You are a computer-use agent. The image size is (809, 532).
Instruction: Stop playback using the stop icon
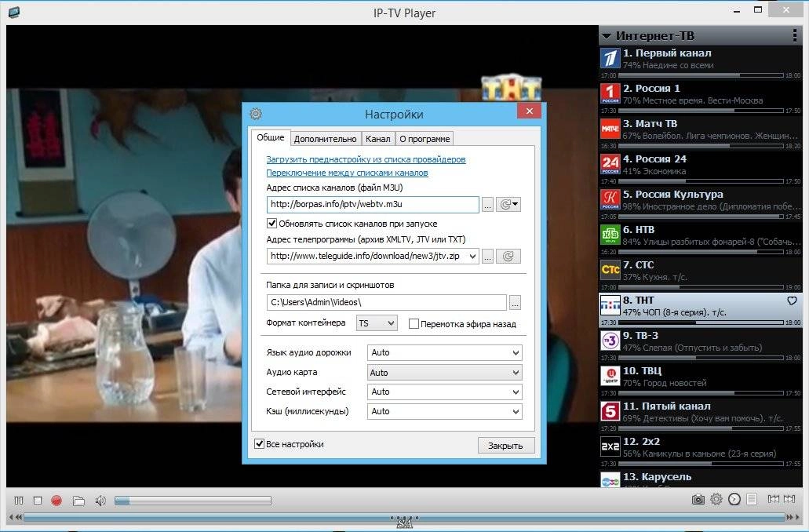38,500
